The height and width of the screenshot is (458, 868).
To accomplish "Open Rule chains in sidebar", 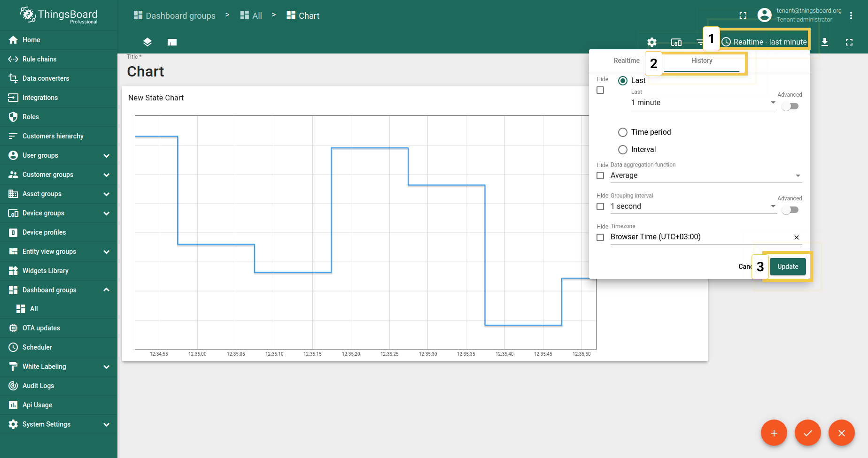I will [x=59, y=59].
